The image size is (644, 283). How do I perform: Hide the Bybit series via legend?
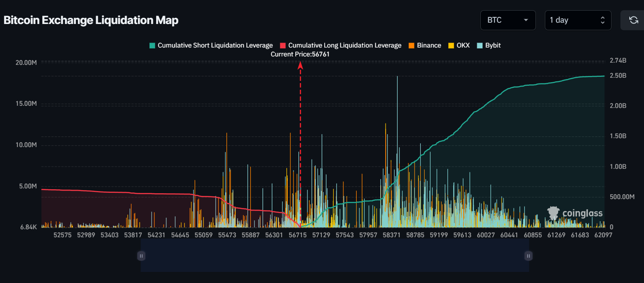point(489,45)
